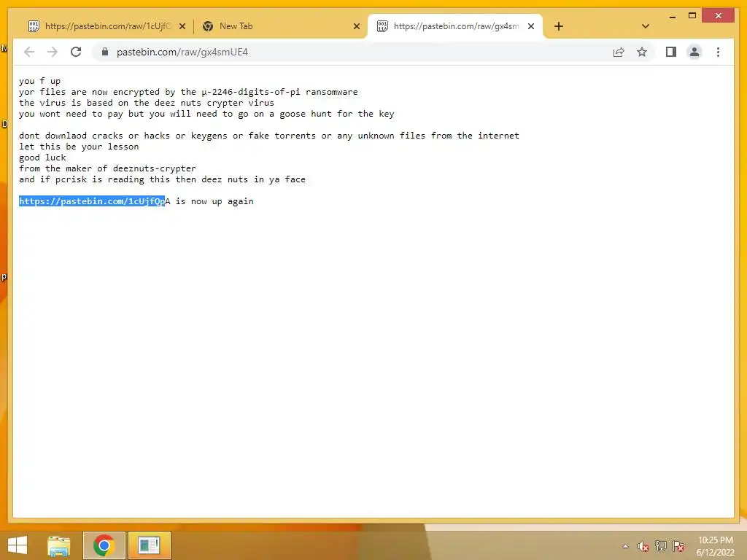Screen dimensions: 747x560
Task: Click the line 'the virus is based on'
Action: pyautogui.click(x=146, y=103)
